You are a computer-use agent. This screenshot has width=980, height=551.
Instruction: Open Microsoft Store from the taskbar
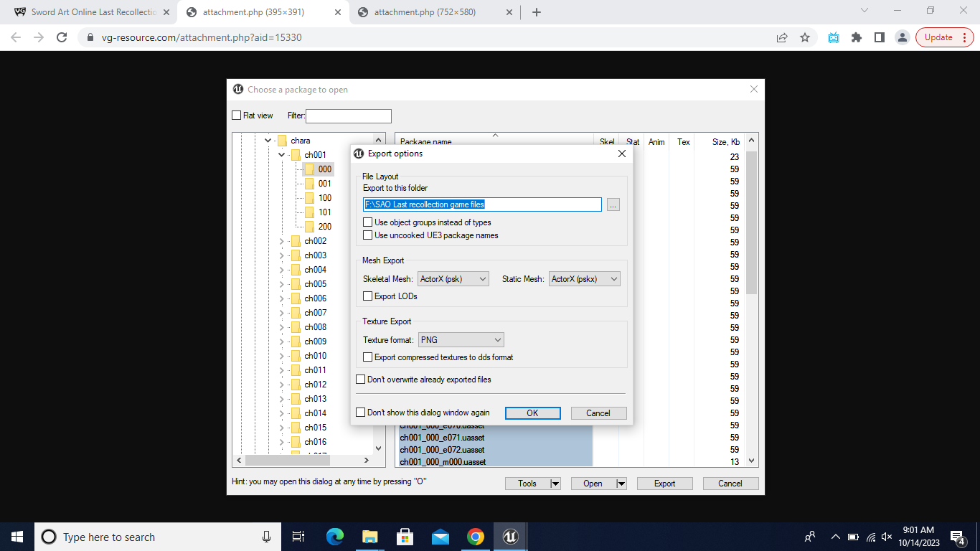click(x=405, y=537)
